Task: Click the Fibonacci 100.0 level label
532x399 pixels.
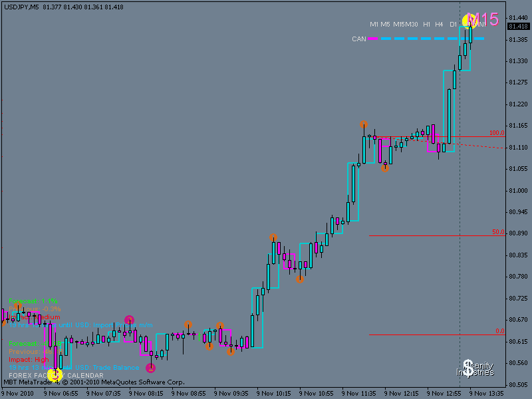Action: click(497, 133)
